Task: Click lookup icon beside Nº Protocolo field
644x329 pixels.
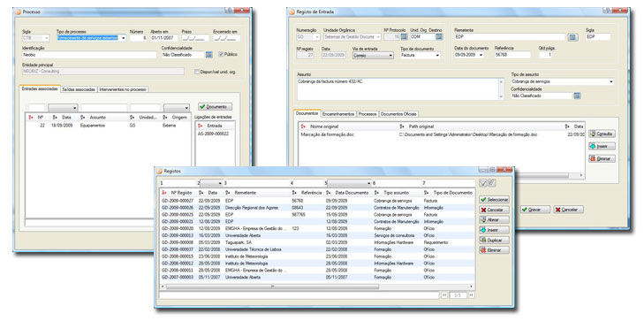Action: (404, 36)
